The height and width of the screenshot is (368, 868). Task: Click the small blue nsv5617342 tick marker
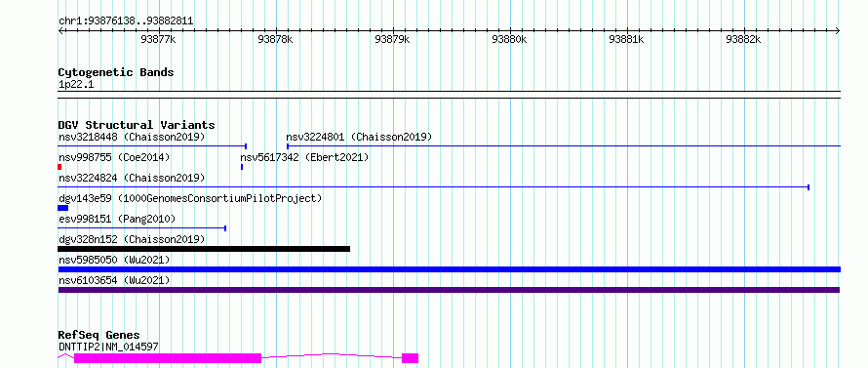(x=242, y=167)
